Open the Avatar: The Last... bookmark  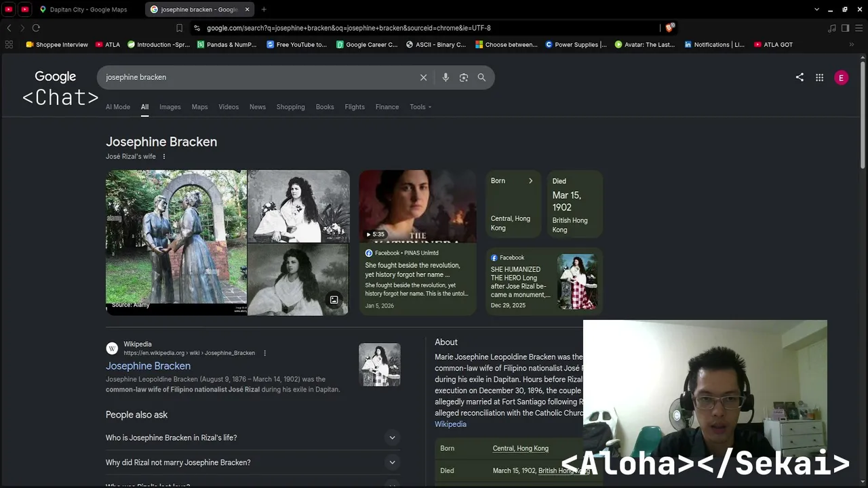point(645,45)
